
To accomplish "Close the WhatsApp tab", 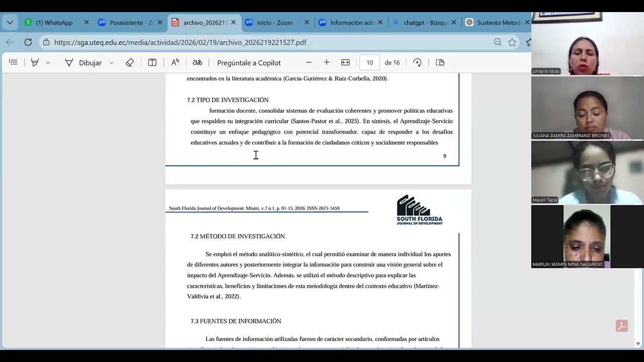I will 87,23.
